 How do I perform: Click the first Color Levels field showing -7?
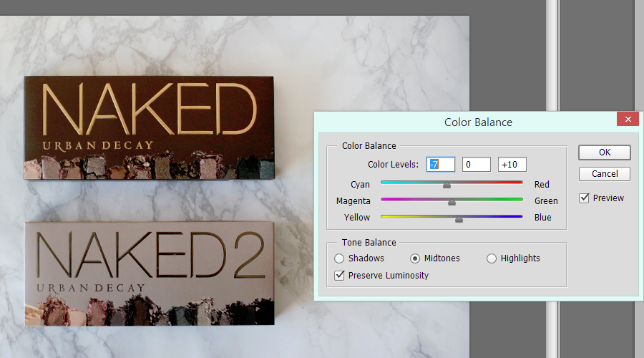[441, 165]
